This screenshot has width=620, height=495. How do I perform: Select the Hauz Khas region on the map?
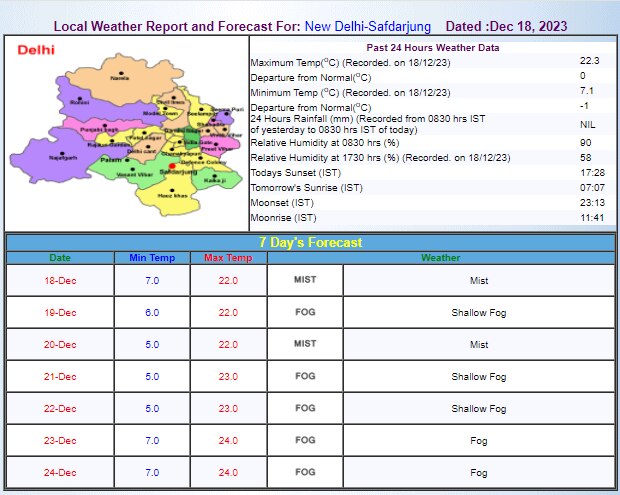pos(172,194)
